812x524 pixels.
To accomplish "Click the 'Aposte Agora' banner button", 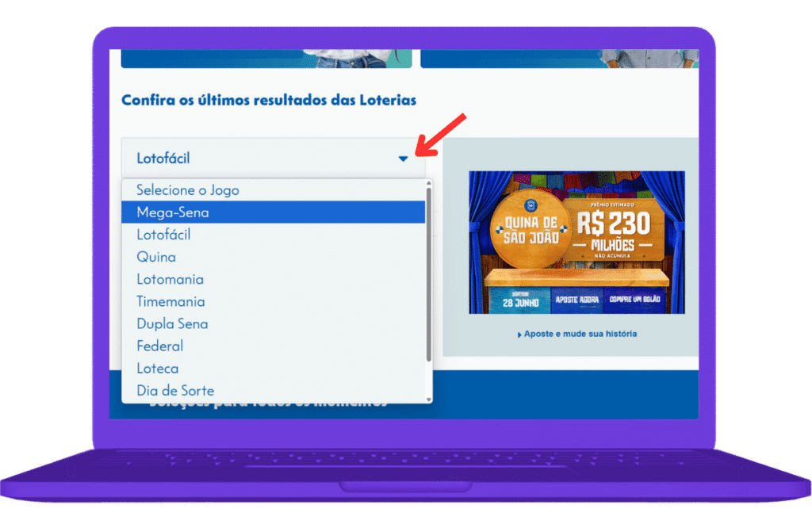I will [x=577, y=300].
